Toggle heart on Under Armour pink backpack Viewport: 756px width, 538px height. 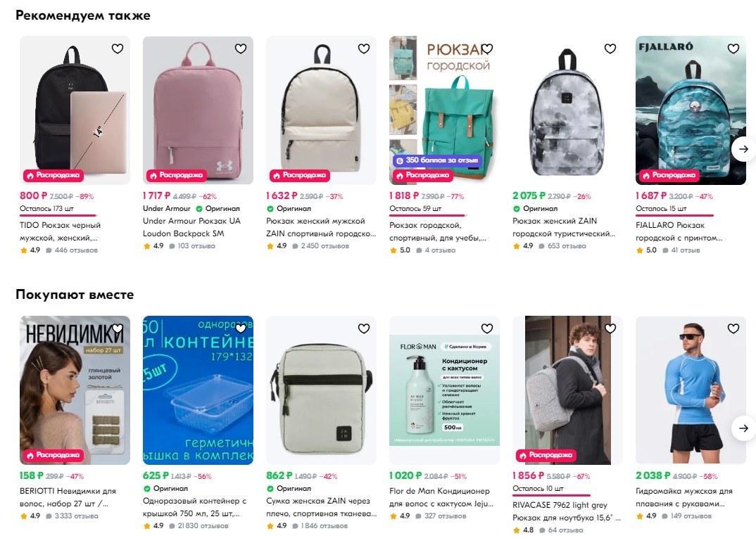click(241, 49)
